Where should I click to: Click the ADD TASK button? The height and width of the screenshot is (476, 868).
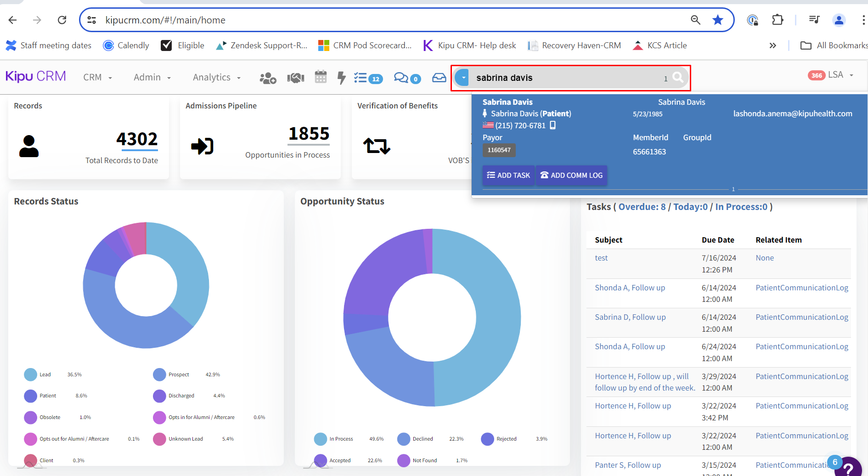tap(508, 175)
